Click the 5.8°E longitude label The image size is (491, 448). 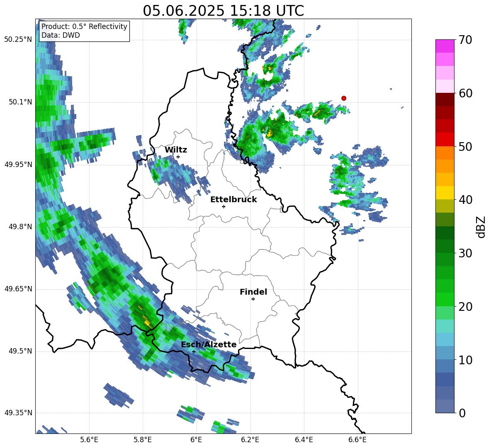143,440
